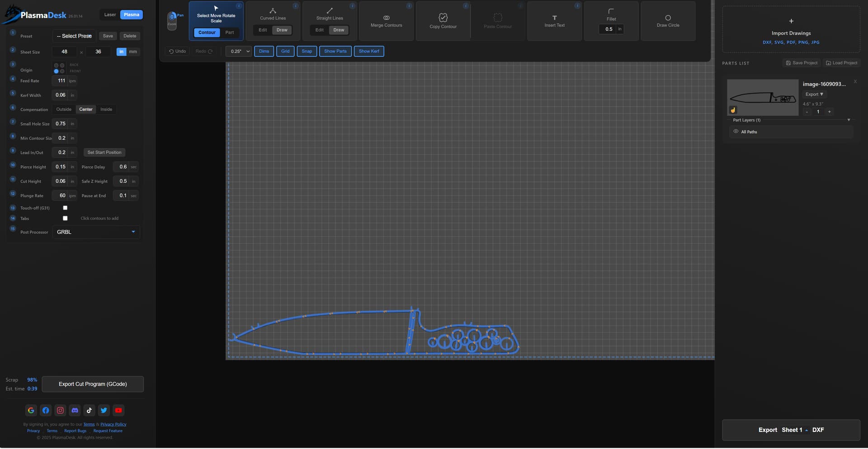Enable the Tabs checkbox
This screenshot has width=868, height=449.
[x=65, y=219]
